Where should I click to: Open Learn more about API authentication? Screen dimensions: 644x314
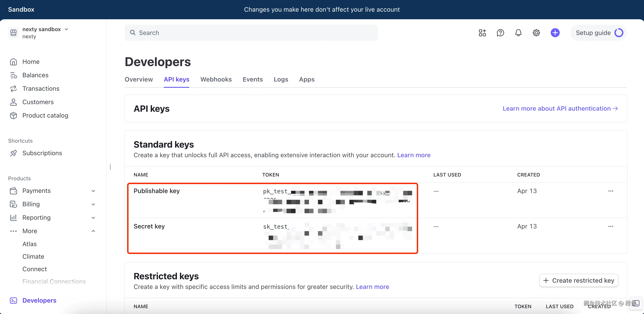tap(560, 108)
